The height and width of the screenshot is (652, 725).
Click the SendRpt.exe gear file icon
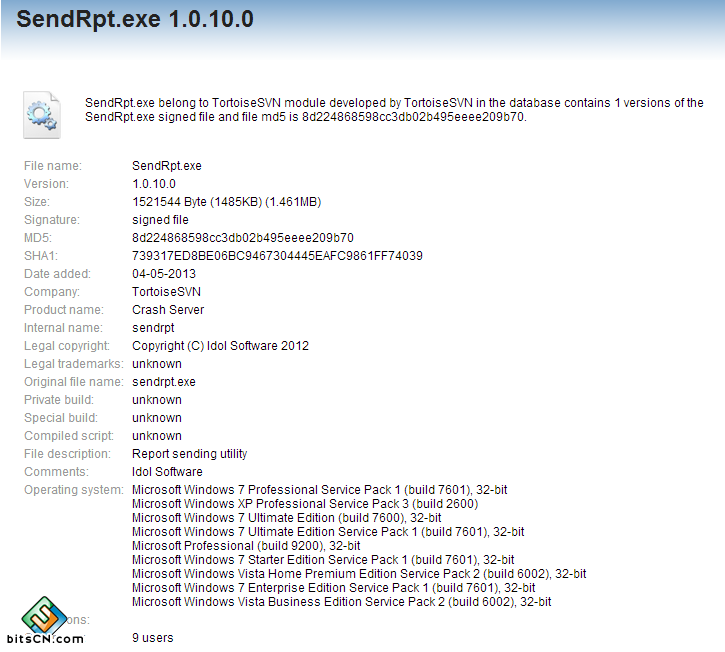pos(42,115)
